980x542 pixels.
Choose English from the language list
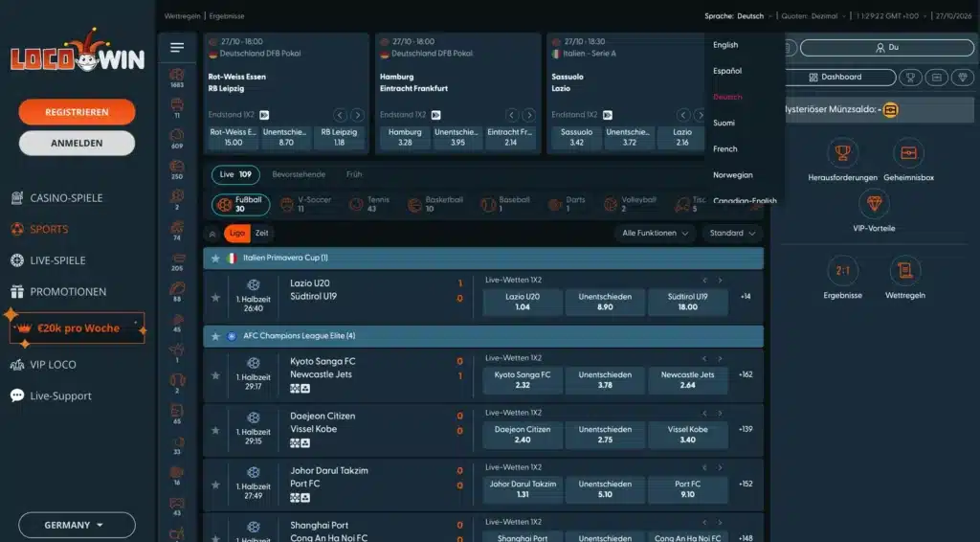point(725,45)
